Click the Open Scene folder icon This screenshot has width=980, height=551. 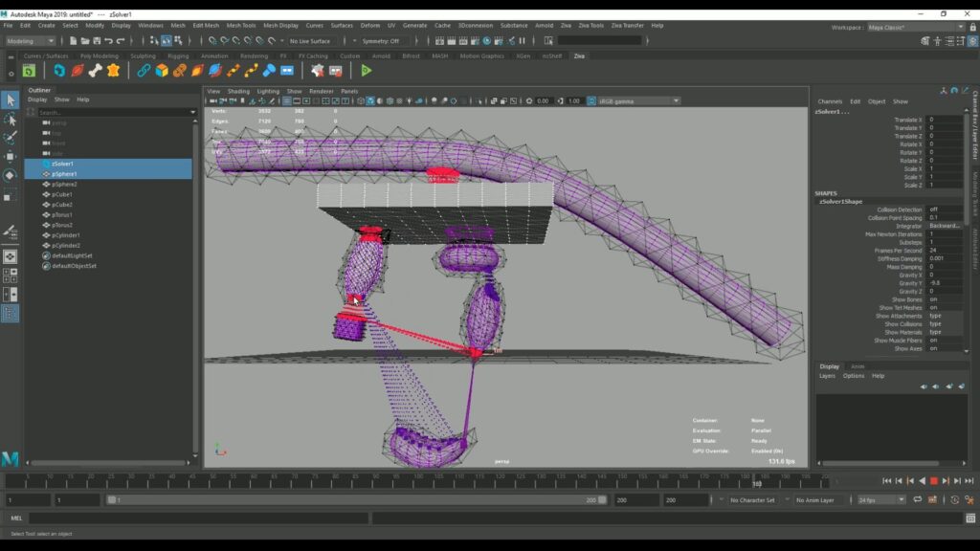85,40
